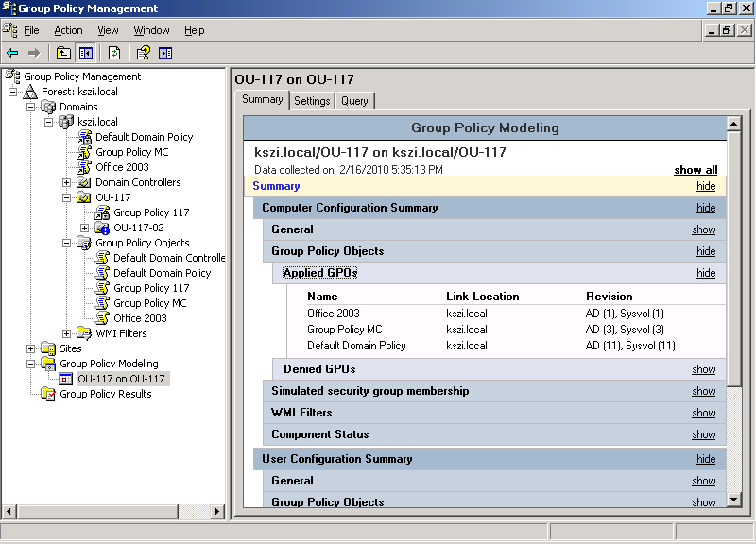756x544 pixels.
Task: Expand the WMI Filters node
Action: (66, 333)
